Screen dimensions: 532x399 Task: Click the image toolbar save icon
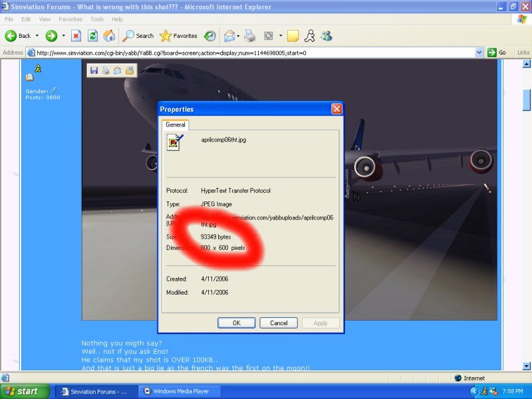94,70
